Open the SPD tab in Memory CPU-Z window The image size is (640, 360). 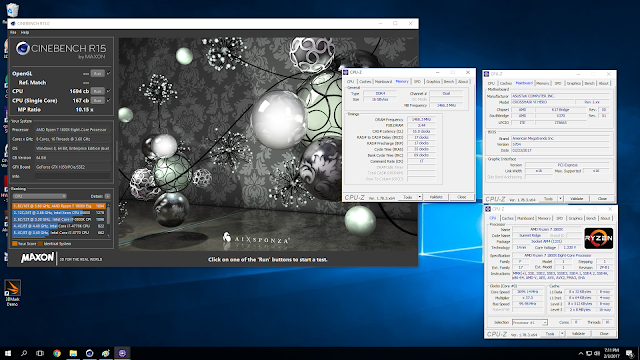point(417,82)
